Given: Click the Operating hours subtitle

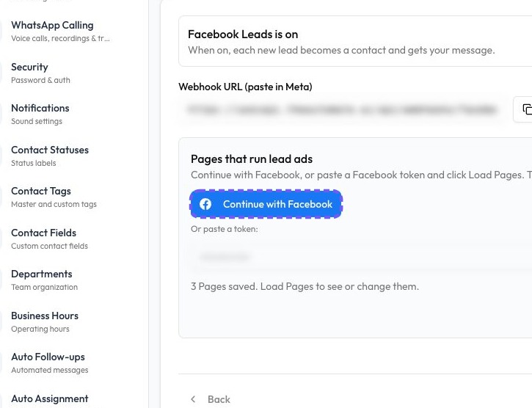Looking at the screenshot, I should tap(40, 329).
